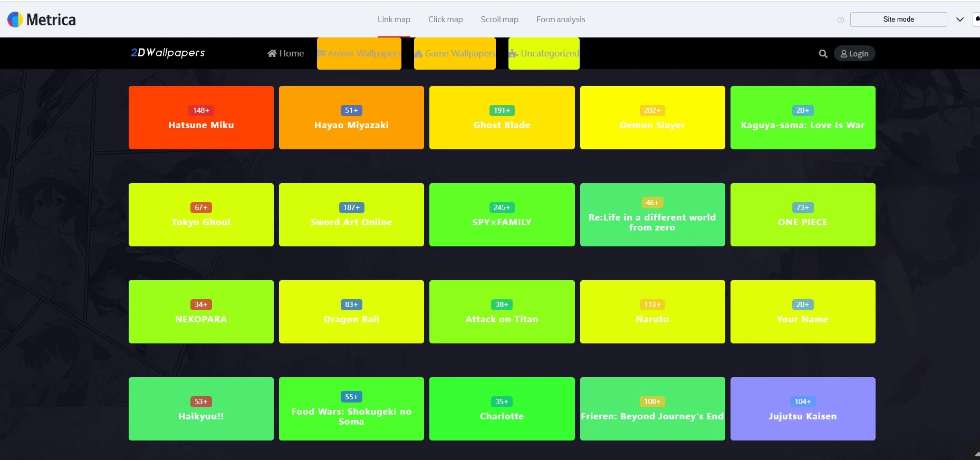Open the SPY×FAMILY wallpaper tile
Viewport: 980px width, 460px height.
[502, 215]
